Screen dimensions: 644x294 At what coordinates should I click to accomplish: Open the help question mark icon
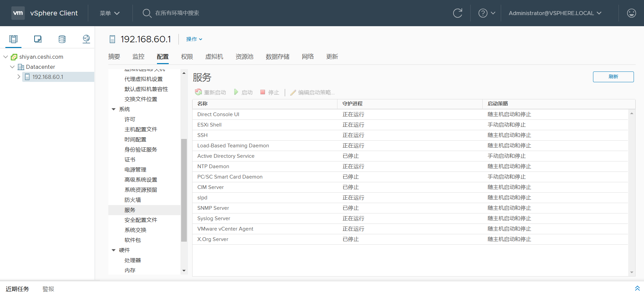(x=483, y=13)
